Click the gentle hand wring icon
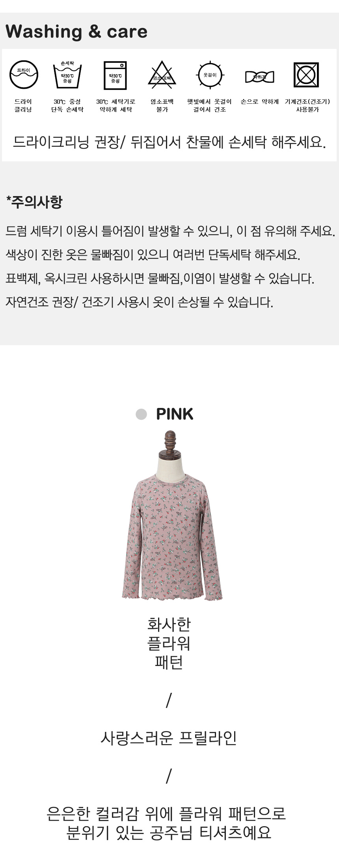The image size is (339, 868). (x=259, y=77)
